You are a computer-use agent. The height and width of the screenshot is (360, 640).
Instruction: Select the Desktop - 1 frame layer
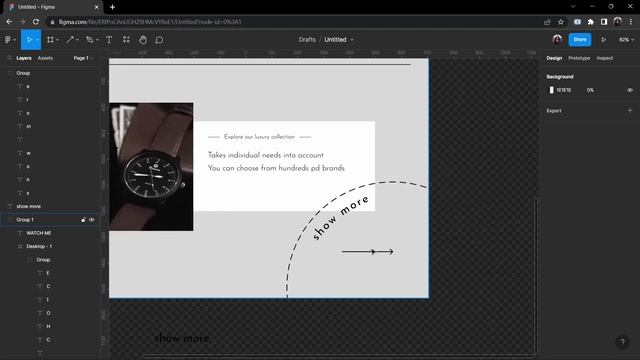[50, 246]
